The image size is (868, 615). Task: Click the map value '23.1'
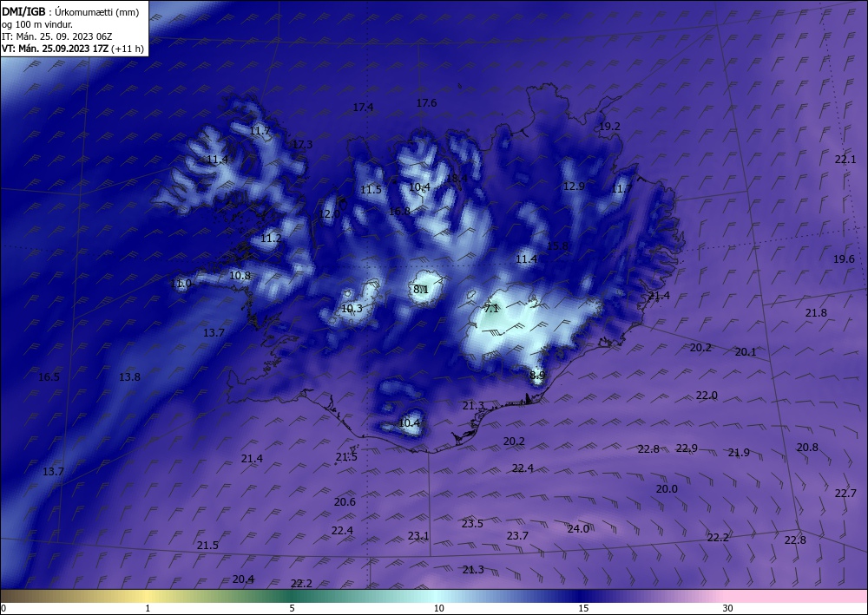418,535
